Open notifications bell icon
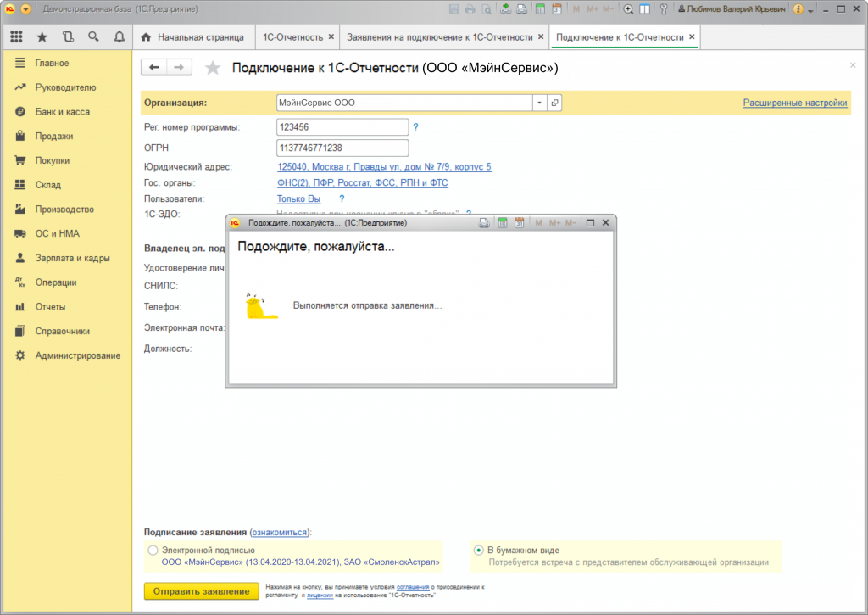868x615 pixels. [x=119, y=37]
